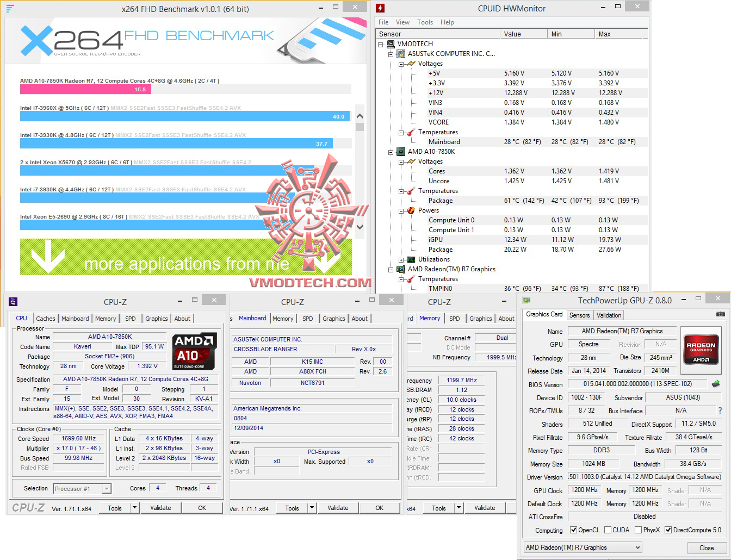
Task: Open the Help menu in HWMonitor
Action: tap(447, 22)
